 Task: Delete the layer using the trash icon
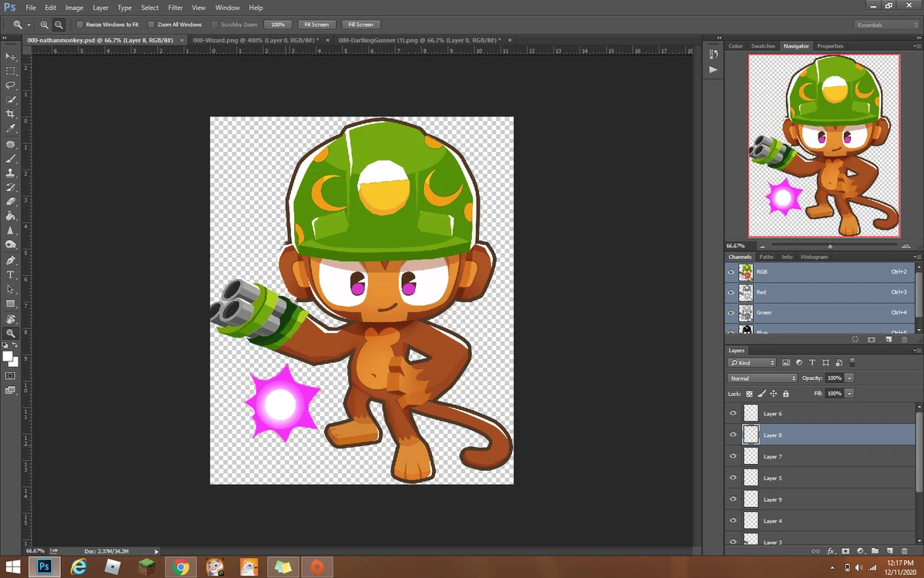pyautogui.click(x=904, y=551)
